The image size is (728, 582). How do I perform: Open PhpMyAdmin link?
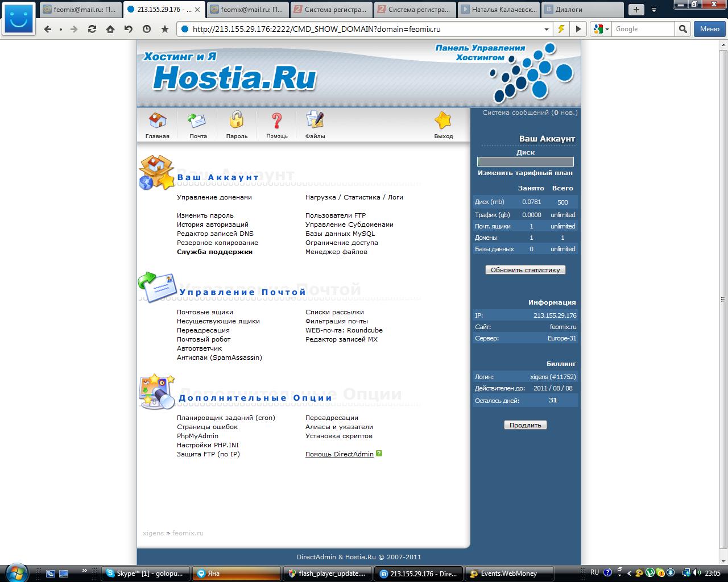click(197, 436)
